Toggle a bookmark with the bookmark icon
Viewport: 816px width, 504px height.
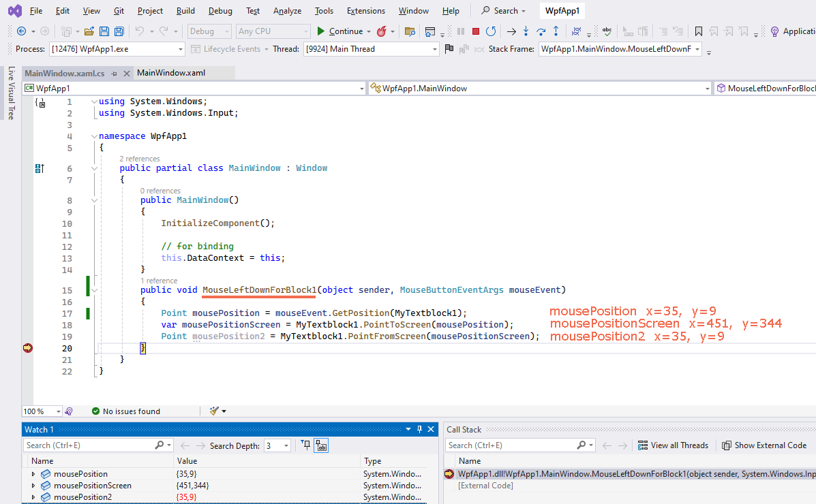pyautogui.click(x=699, y=31)
